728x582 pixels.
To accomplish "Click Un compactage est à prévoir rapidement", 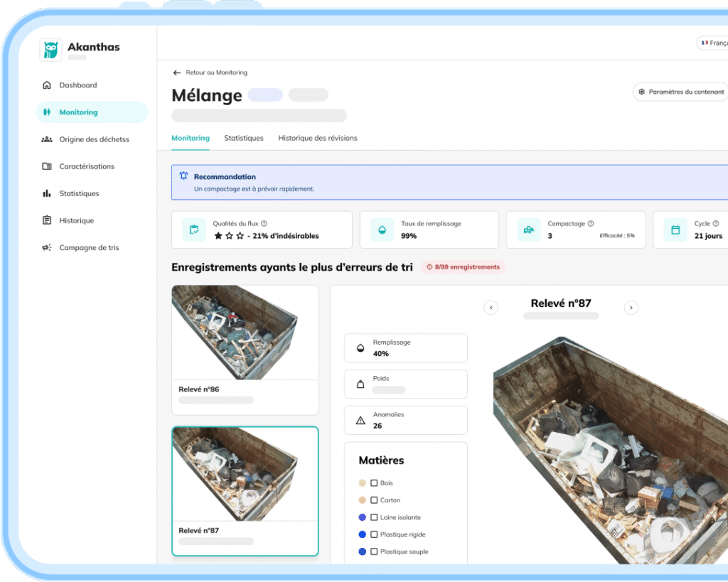I will [254, 189].
